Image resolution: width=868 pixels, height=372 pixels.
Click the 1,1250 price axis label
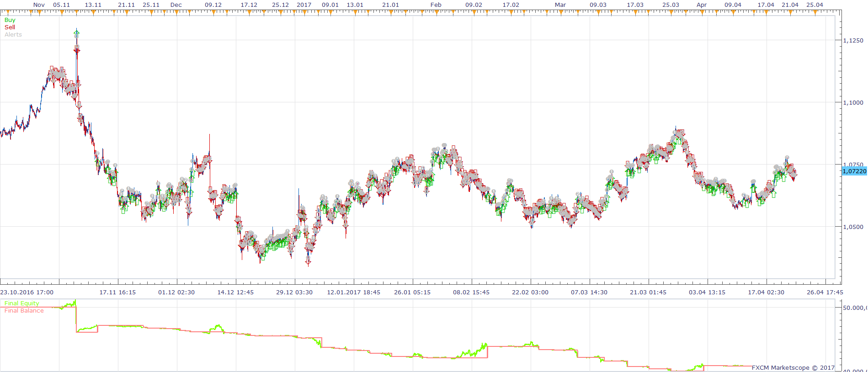point(853,41)
